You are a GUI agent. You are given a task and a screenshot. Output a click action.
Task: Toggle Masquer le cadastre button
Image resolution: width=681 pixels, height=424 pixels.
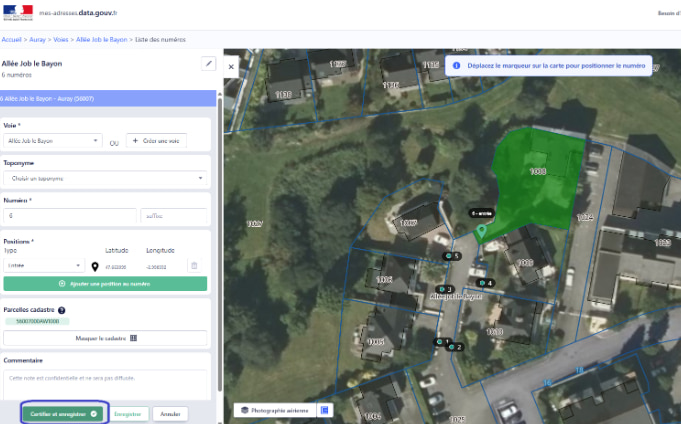tap(105, 338)
